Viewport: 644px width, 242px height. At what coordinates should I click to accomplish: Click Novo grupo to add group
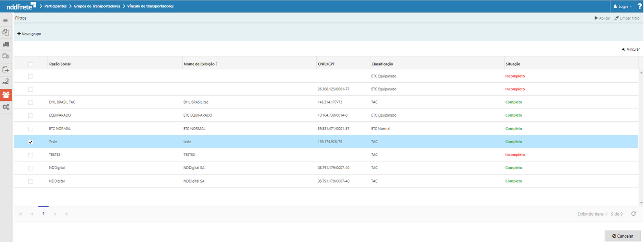pyautogui.click(x=29, y=34)
